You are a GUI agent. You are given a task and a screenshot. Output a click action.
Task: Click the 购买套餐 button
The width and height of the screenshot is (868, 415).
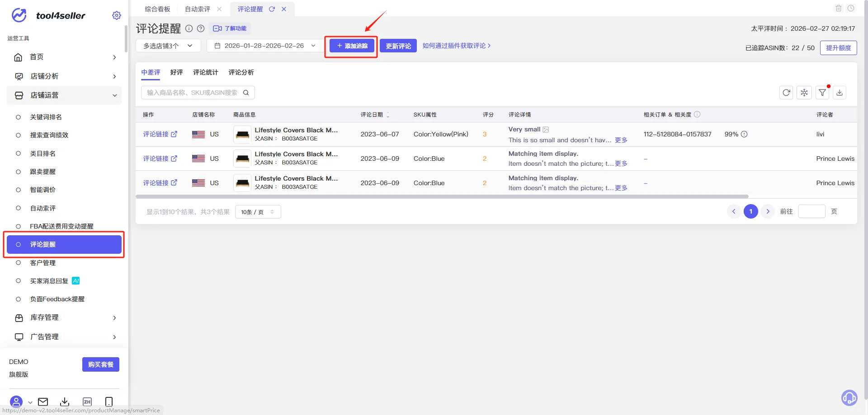click(x=101, y=364)
